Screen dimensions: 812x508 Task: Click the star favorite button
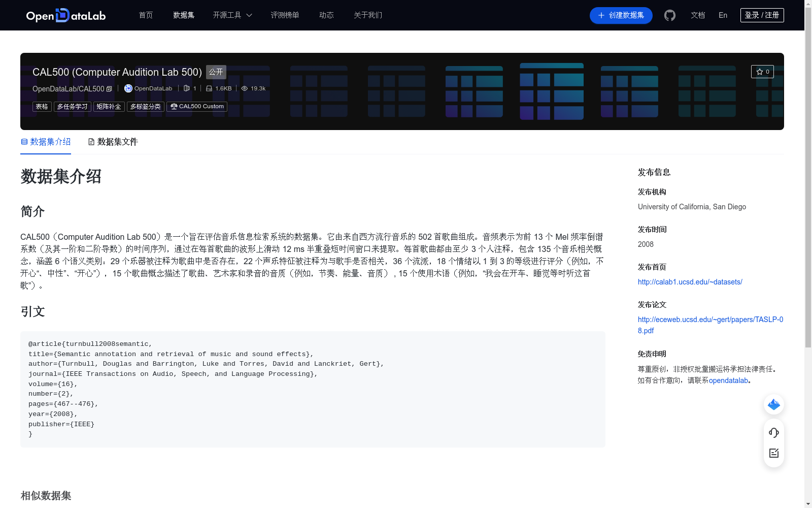coord(762,72)
